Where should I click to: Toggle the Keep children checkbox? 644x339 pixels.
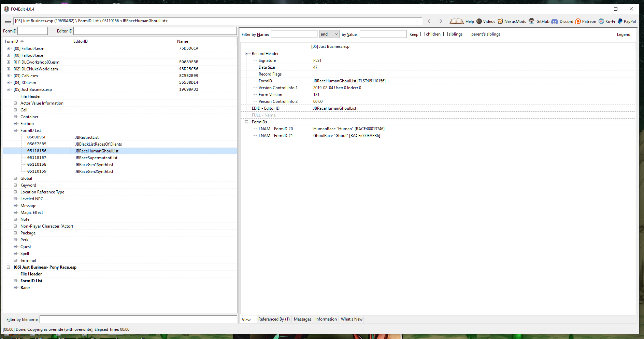[423, 34]
